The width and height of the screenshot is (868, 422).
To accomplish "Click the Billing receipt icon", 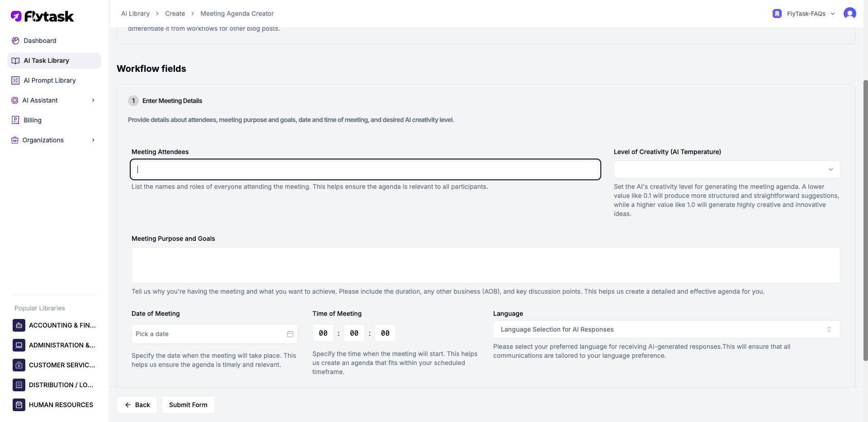I will [x=15, y=120].
